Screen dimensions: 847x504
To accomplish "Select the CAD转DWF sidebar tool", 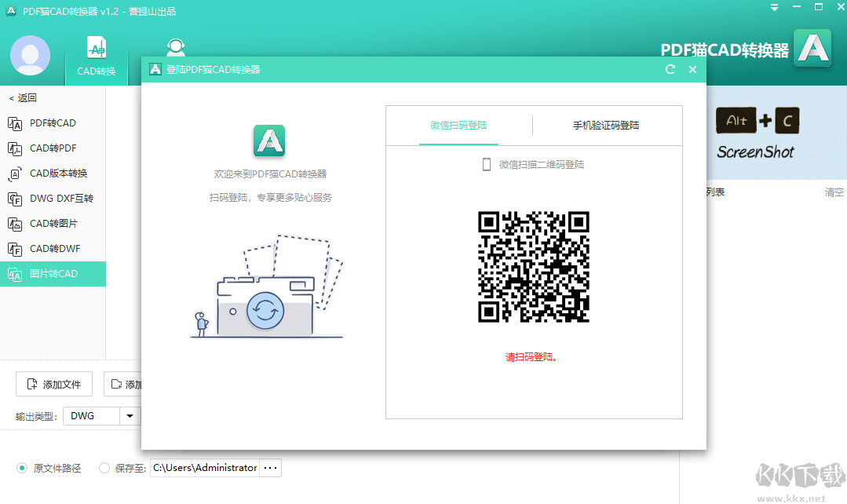I will (52, 249).
